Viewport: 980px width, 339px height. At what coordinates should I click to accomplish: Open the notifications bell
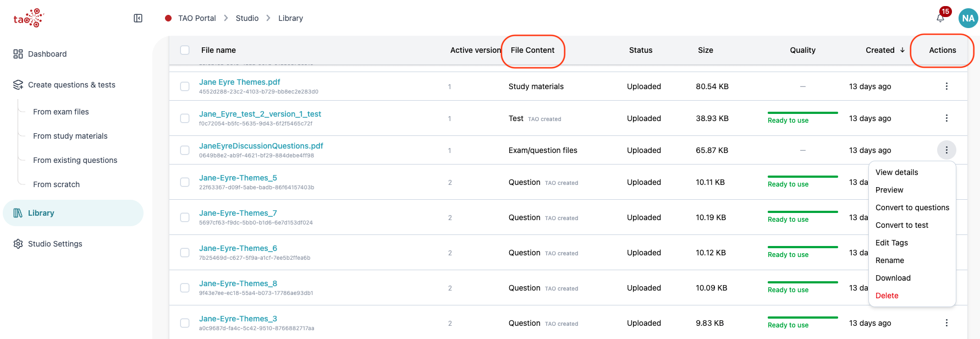click(x=940, y=18)
